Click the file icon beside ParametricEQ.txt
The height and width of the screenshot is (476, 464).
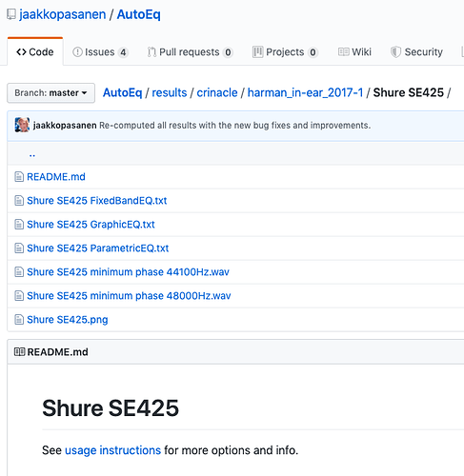[19, 248]
